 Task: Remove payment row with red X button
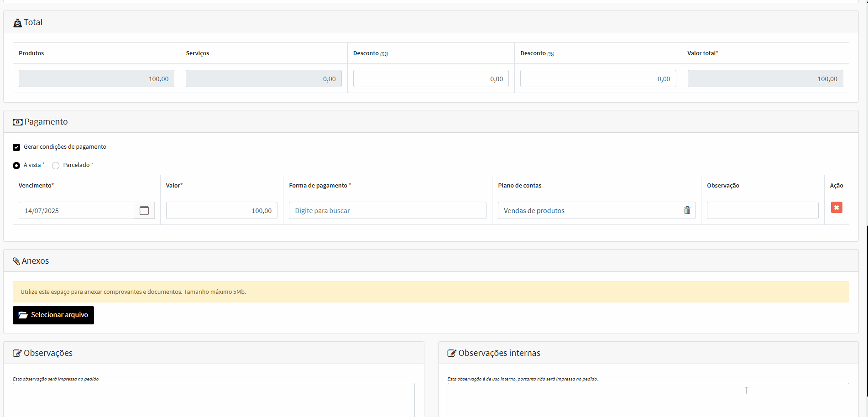click(x=836, y=208)
